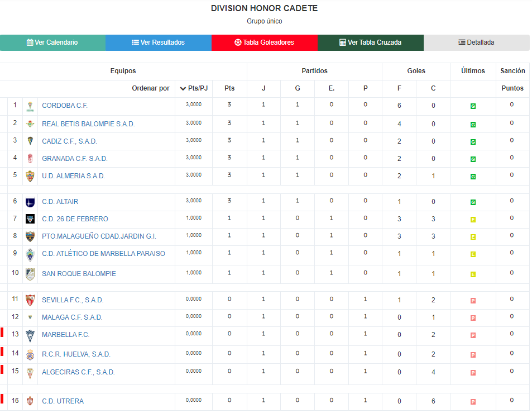
Task: Click C.D. Utrera's 6 goals-against value
Action: click(x=433, y=401)
